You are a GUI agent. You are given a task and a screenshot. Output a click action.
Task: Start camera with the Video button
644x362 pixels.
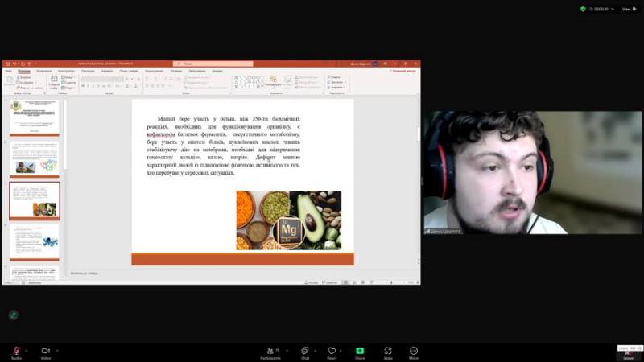click(x=46, y=352)
